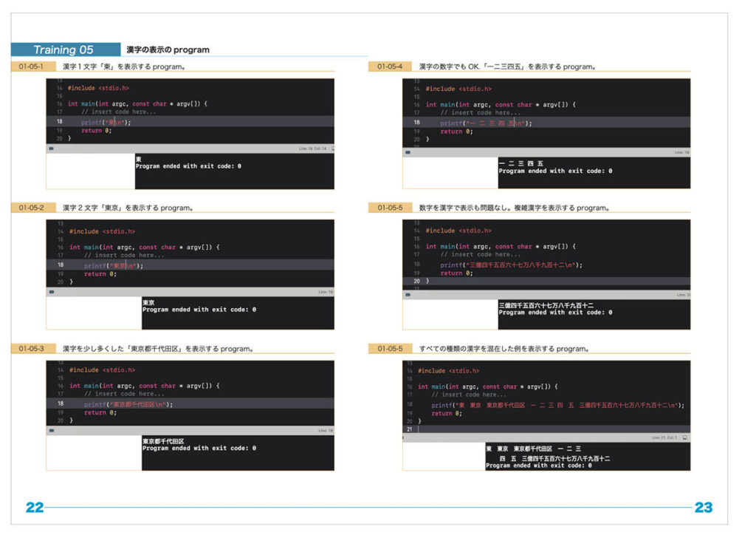Viewport: 756px width, 535px height.
Task: Click the blue debug-bar icon under the 三億四千五百 code
Action: (408, 294)
